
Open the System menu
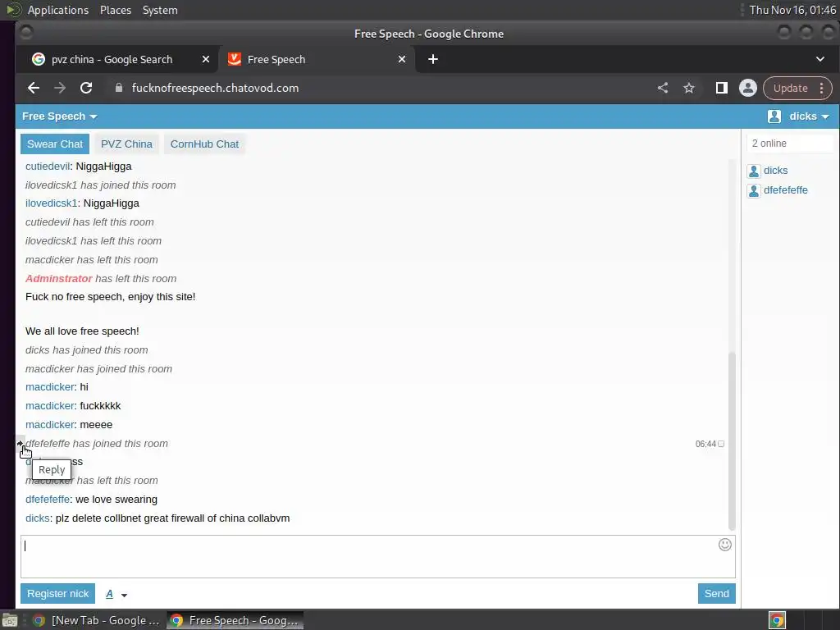(x=160, y=10)
